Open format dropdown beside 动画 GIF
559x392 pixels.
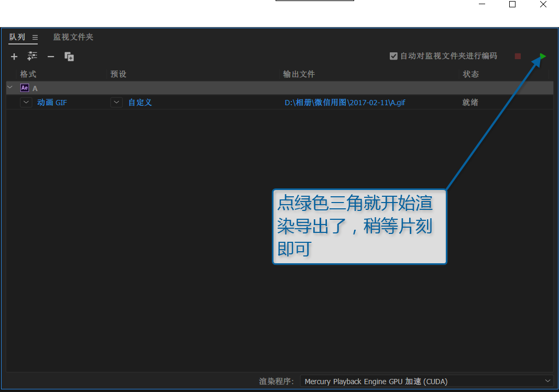click(x=26, y=102)
